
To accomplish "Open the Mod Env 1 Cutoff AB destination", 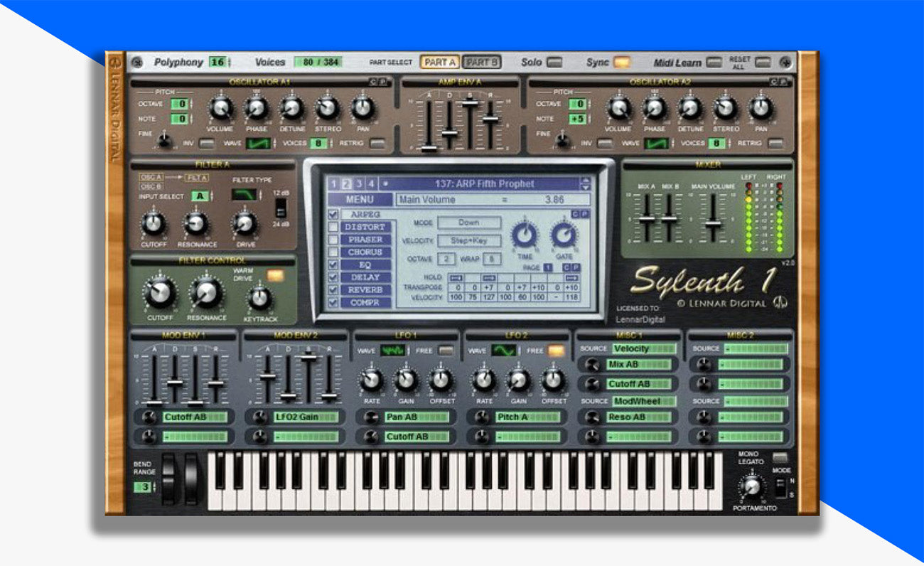I will (195, 417).
